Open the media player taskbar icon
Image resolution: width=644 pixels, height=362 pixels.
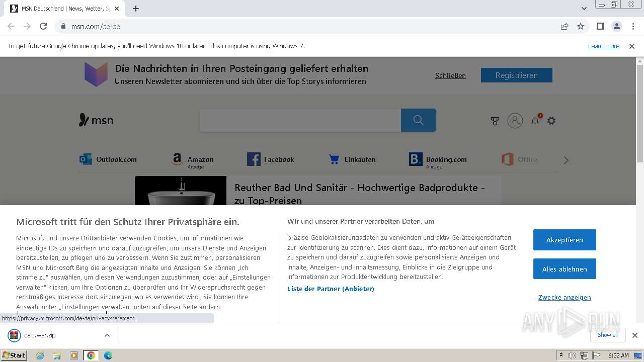(74, 355)
